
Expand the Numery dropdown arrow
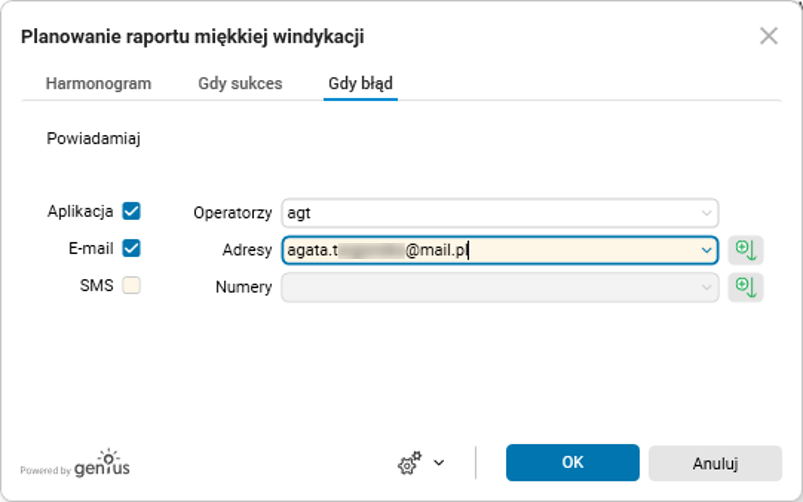[x=706, y=287]
